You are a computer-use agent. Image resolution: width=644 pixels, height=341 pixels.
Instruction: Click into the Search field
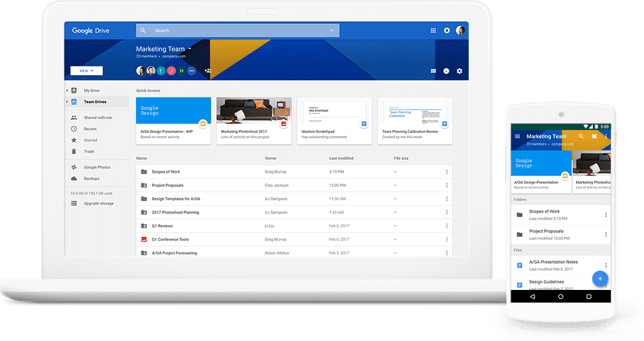(238, 31)
